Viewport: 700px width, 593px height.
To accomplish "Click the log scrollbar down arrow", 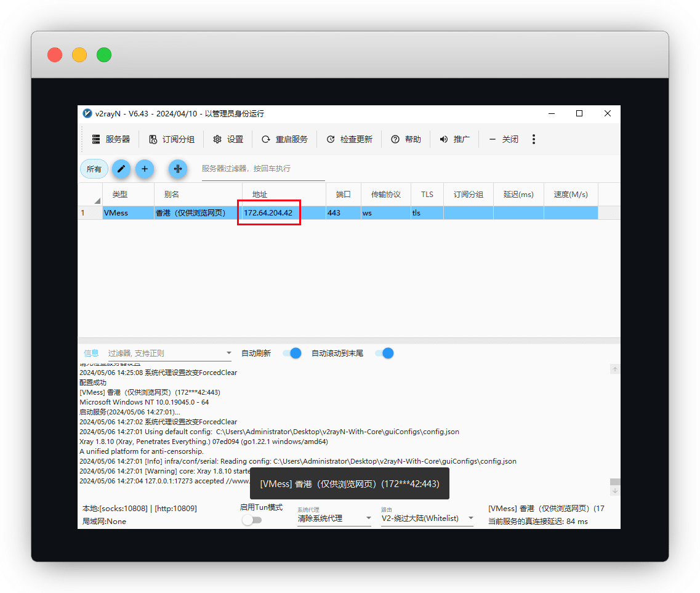I will [615, 491].
